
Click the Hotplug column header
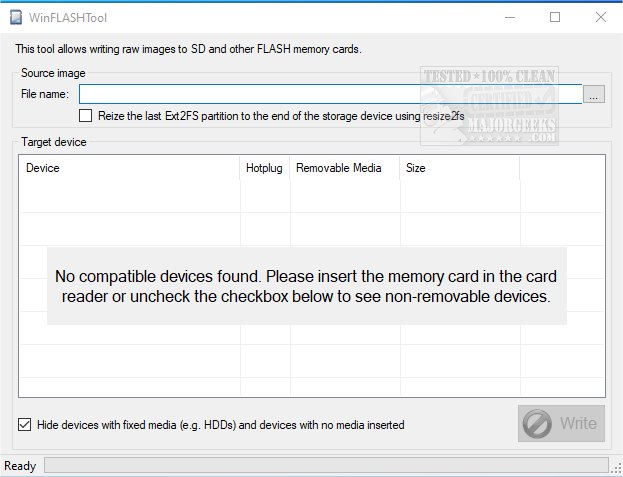tap(265, 168)
